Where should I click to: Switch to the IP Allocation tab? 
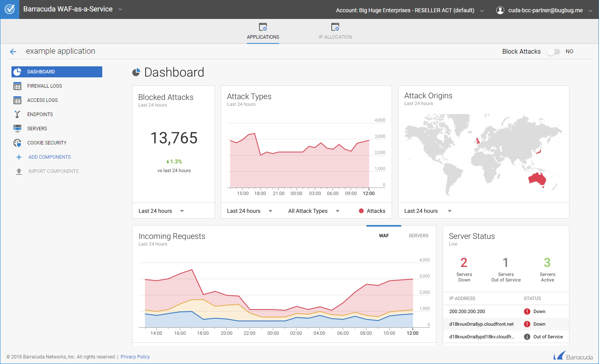pos(335,32)
